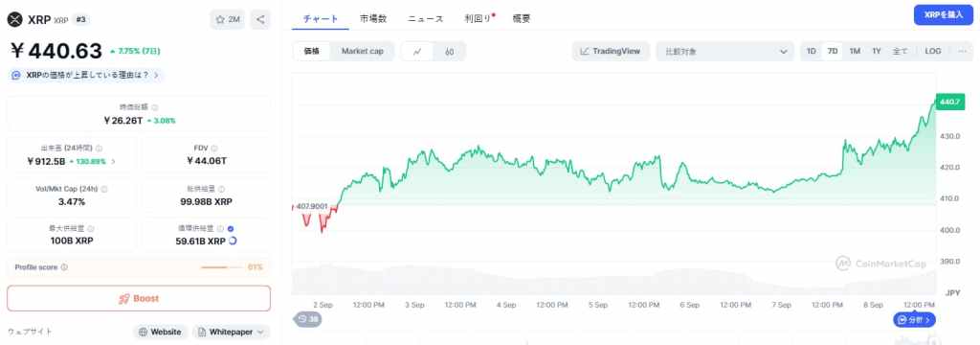Open the TradingView chart button
This screenshot has height=345, width=980.
pos(611,52)
